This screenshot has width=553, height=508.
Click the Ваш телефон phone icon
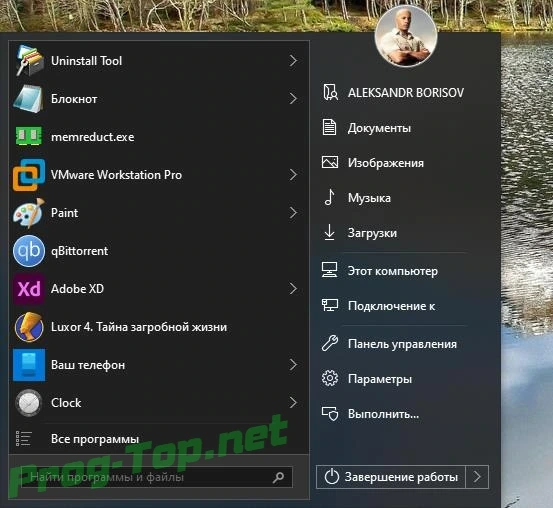click(x=29, y=365)
